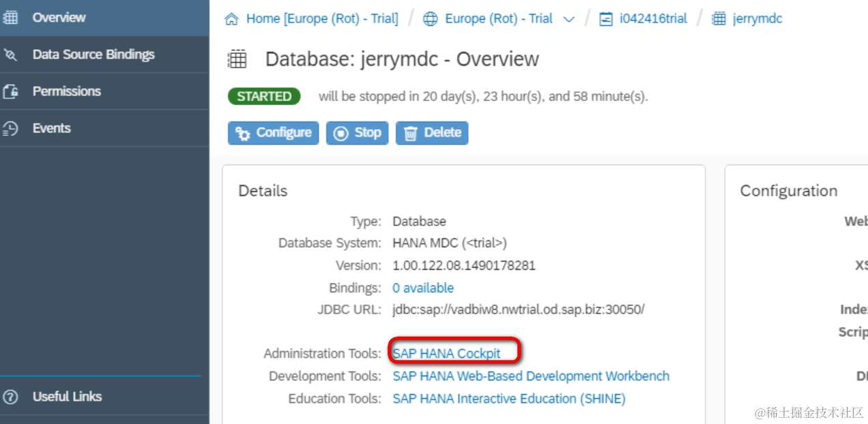Click the gear icon on Configure button

[x=242, y=133]
